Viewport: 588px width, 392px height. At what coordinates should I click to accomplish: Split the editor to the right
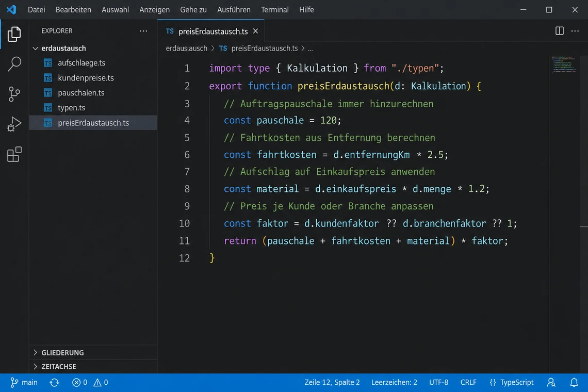pyautogui.click(x=559, y=31)
